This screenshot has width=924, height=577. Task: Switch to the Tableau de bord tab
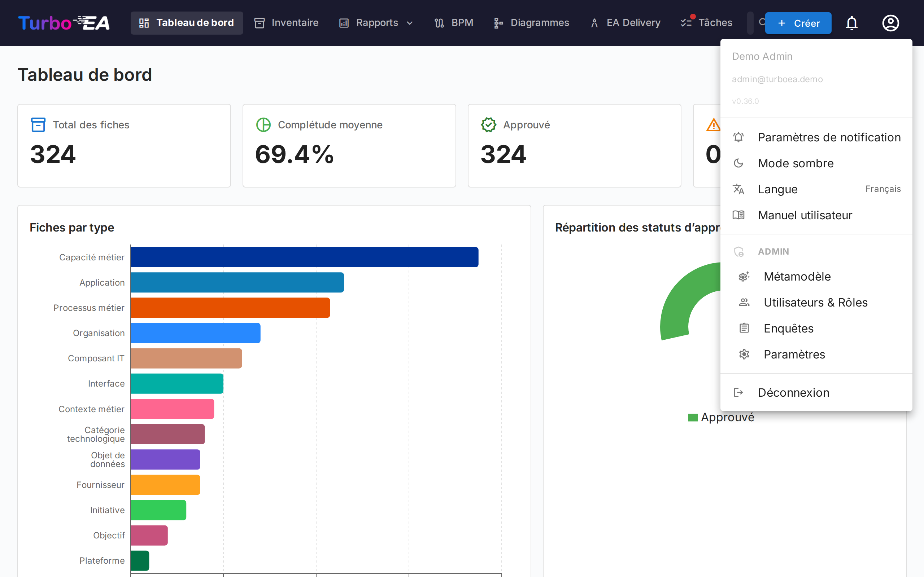(x=187, y=23)
